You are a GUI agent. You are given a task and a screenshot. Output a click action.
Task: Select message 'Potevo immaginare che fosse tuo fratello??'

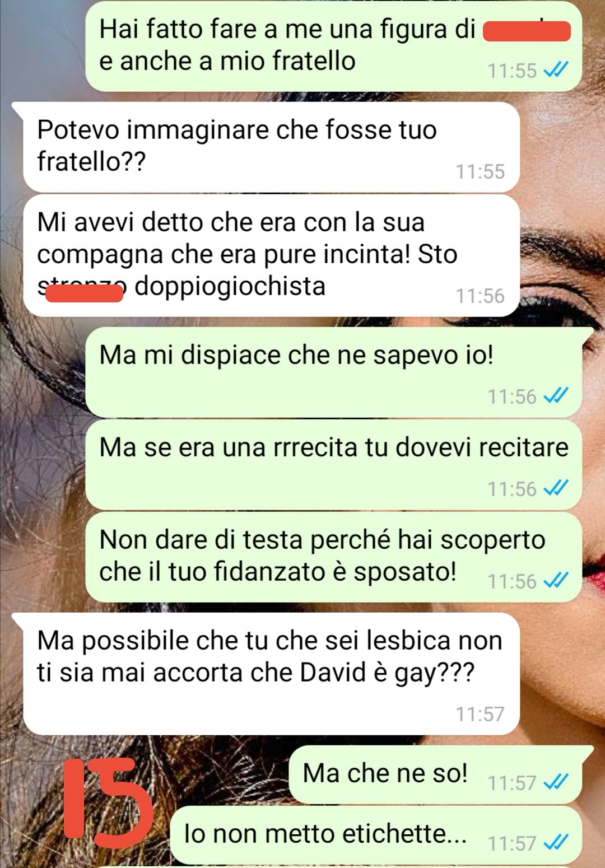pos(271,147)
